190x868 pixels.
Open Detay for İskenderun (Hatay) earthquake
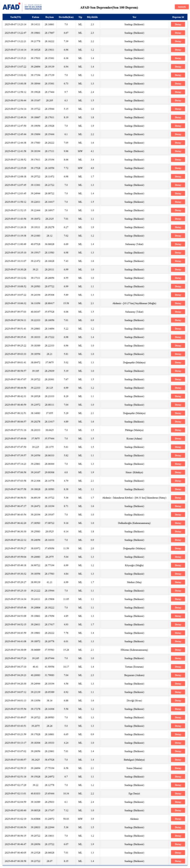(x=178, y=498)
